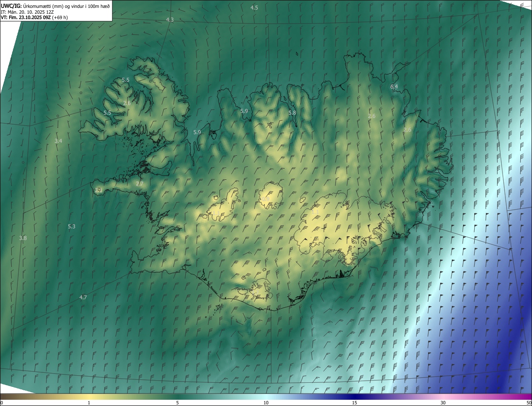
Task: Click the 3.8 value label on the map
Action: 23,238
